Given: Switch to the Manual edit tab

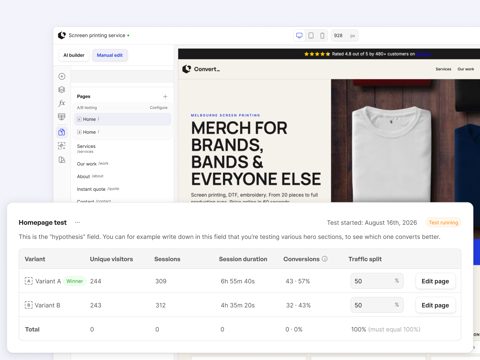Looking at the screenshot, I should click(110, 55).
